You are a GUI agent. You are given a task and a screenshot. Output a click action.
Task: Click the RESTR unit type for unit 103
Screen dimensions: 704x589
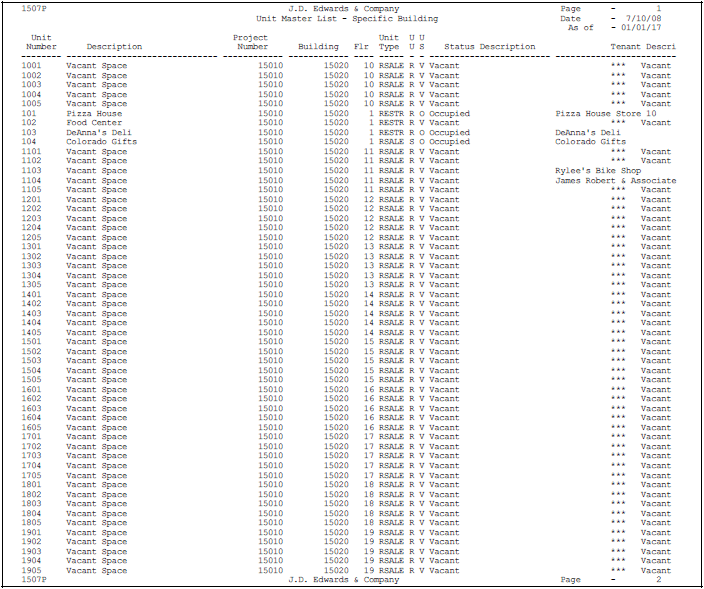pyautogui.click(x=392, y=132)
